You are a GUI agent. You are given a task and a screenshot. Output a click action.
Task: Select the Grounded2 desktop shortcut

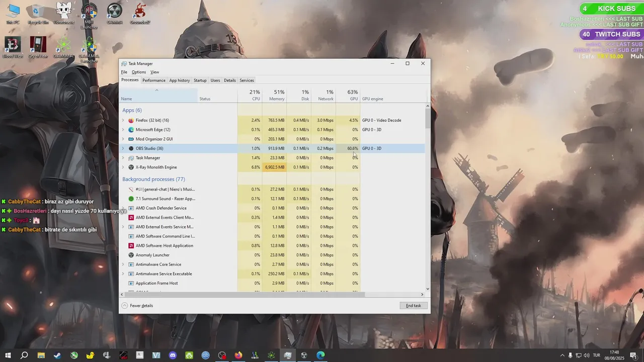(x=140, y=14)
